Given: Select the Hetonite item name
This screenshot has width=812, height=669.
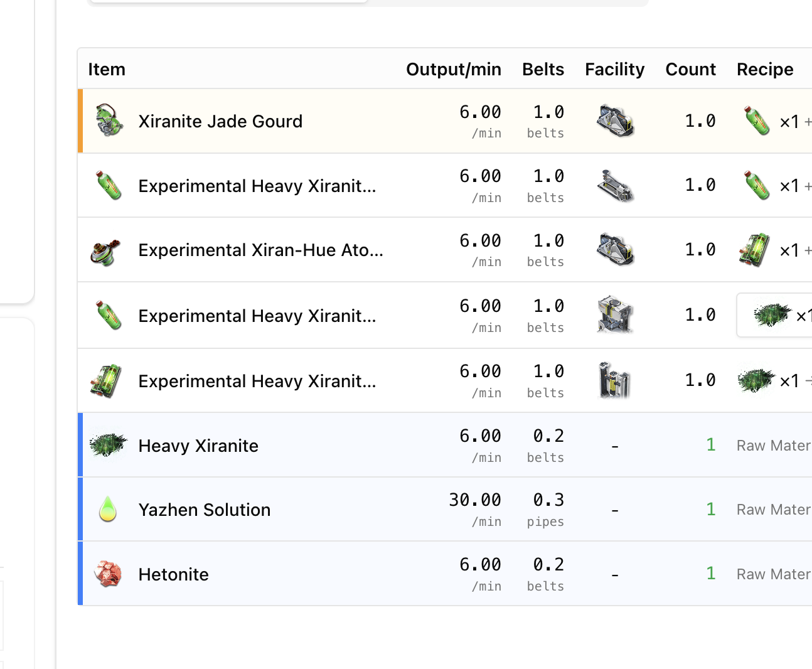Looking at the screenshot, I should 173,574.
